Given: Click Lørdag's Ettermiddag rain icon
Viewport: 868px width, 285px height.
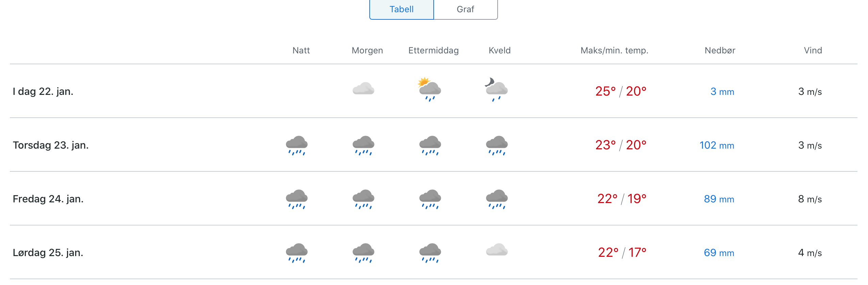Looking at the screenshot, I should [x=430, y=253].
